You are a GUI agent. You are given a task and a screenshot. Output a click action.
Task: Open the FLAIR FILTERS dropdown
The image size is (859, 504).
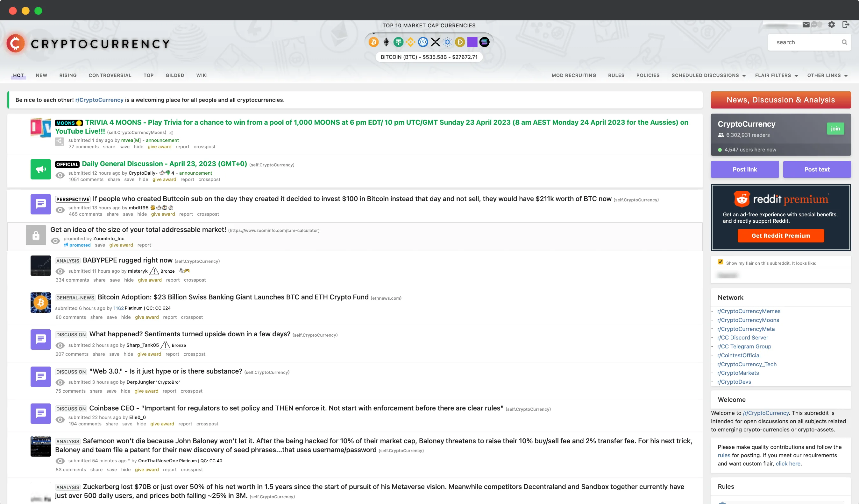coord(773,75)
